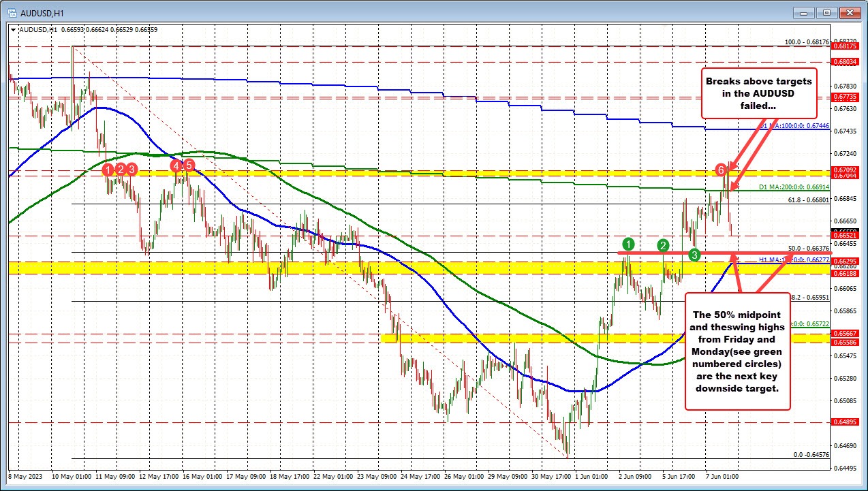Select the red circle marker numbered 3
Image resolution: width=868 pixels, height=491 pixels.
click(x=131, y=168)
